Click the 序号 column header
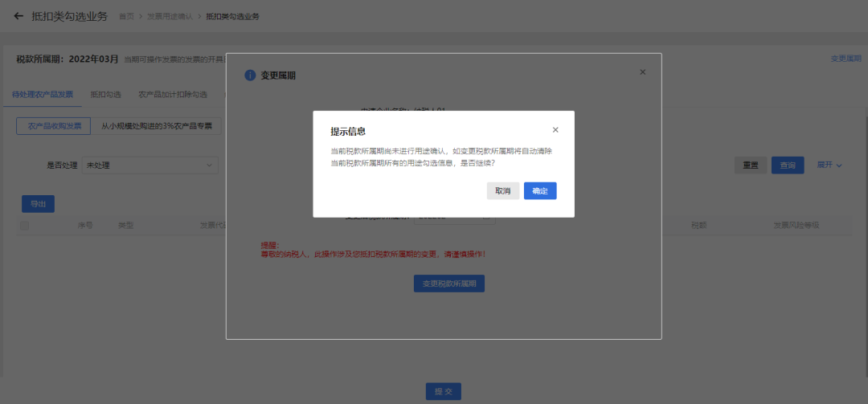 pos(85,225)
